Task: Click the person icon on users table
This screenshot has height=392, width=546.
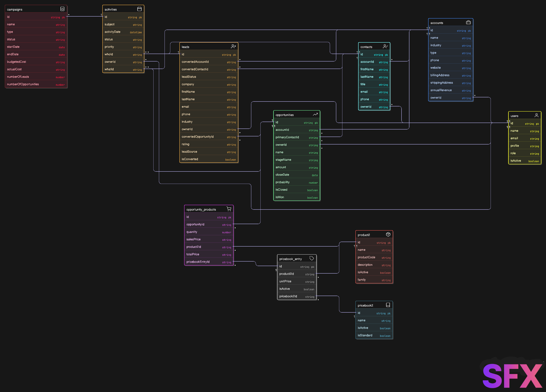Action: point(536,115)
